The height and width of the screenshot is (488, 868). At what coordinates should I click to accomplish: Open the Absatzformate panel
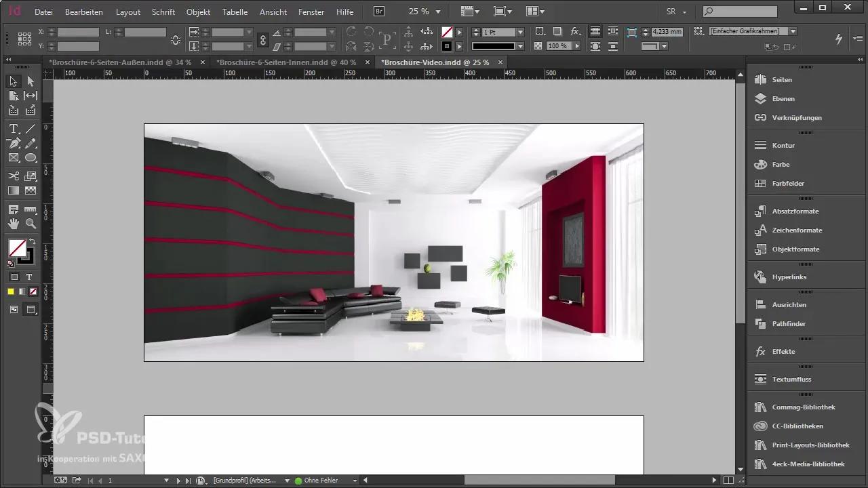point(795,211)
